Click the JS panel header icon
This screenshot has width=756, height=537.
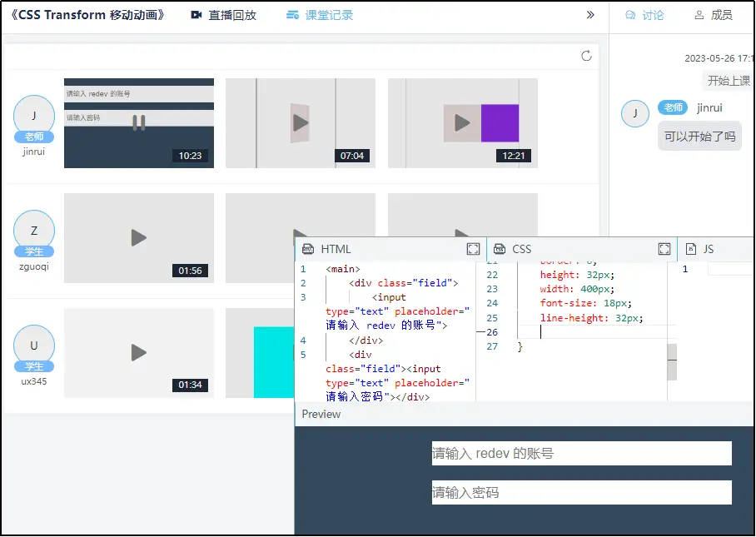[690, 249]
